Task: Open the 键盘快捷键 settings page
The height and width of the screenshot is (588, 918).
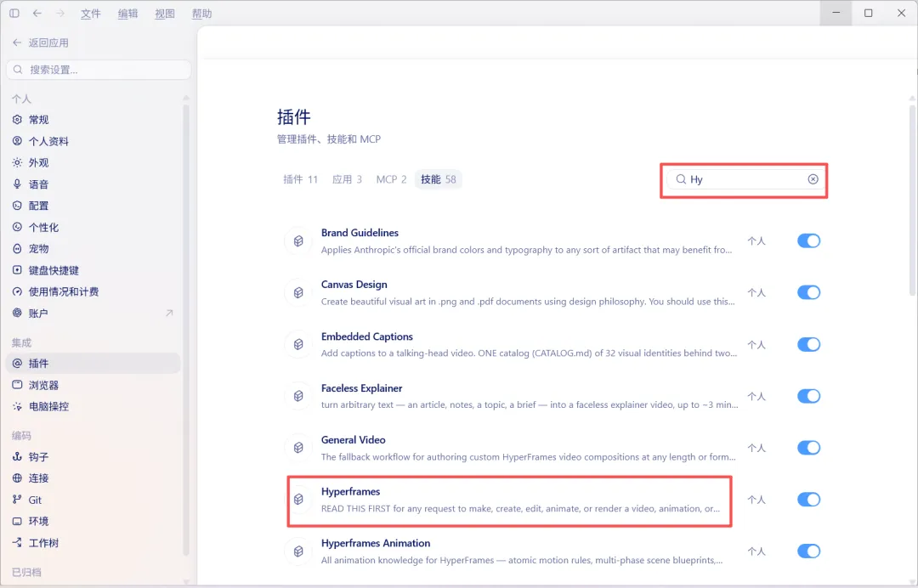Action: coord(93,270)
